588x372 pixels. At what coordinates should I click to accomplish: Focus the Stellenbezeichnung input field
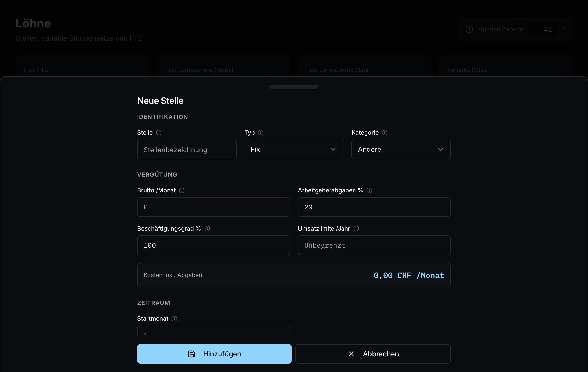[x=187, y=149]
